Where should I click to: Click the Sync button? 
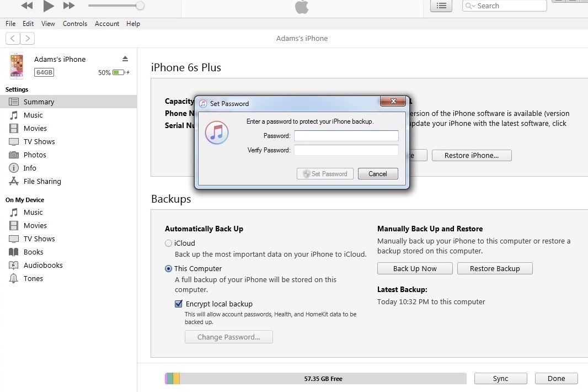[501, 379]
